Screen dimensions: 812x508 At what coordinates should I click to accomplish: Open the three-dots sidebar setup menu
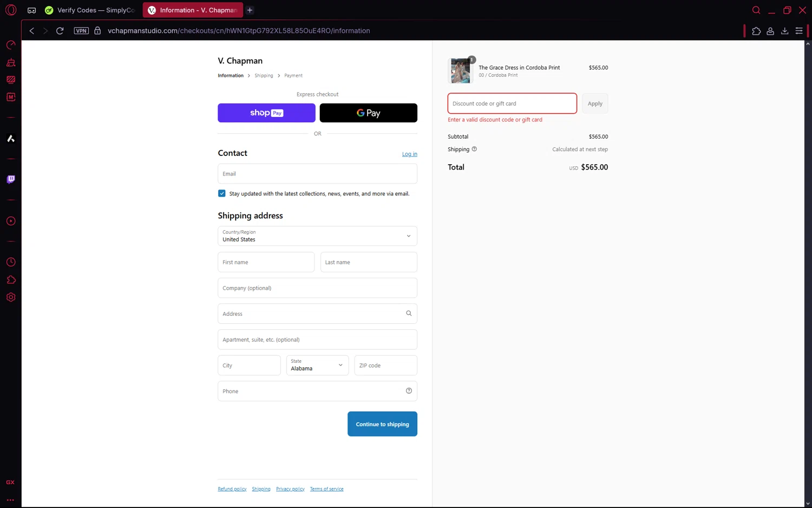click(x=10, y=500)
